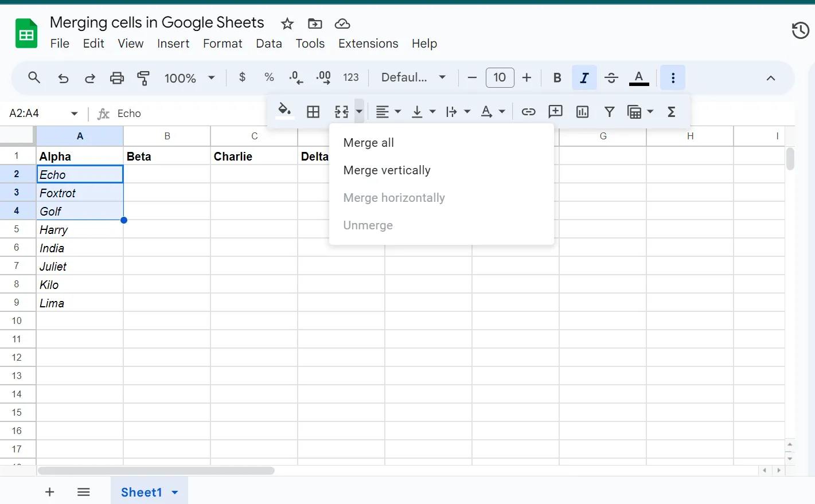This screenshot has height=504, width=815.
Task: Open the View menu
Action: (131, 44)
